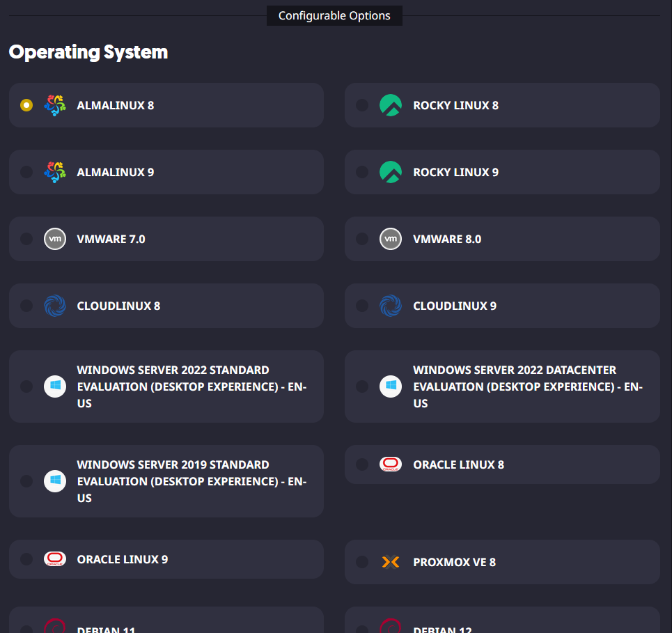
Task: Click the "ALMALINUX 9" label text
Action: [116, 172]
